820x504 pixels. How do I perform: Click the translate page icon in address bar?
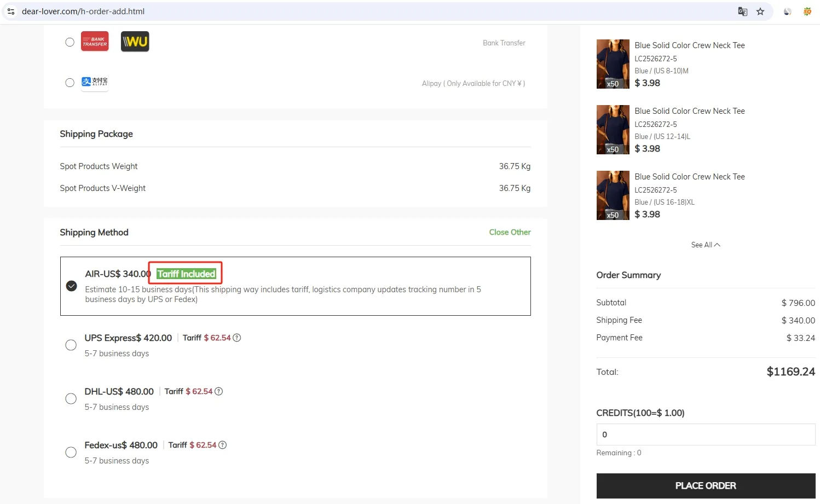click(742, 11)
